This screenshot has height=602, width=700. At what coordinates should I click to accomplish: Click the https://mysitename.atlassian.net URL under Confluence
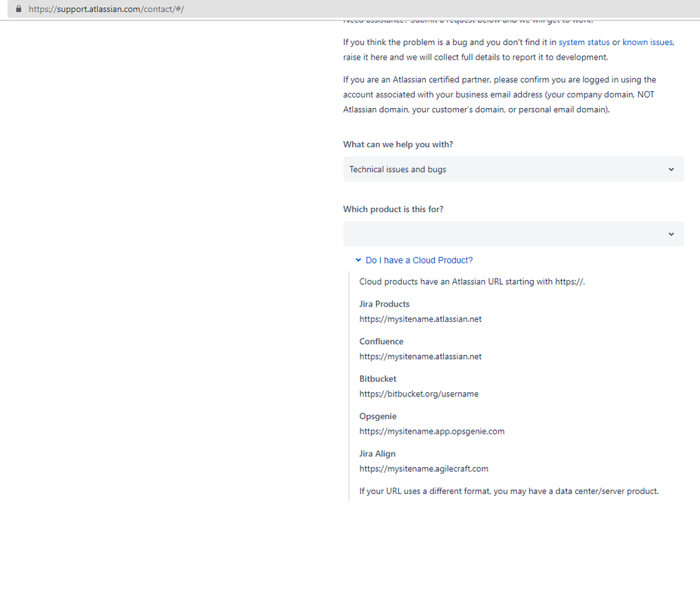click(x=421, y=357)
